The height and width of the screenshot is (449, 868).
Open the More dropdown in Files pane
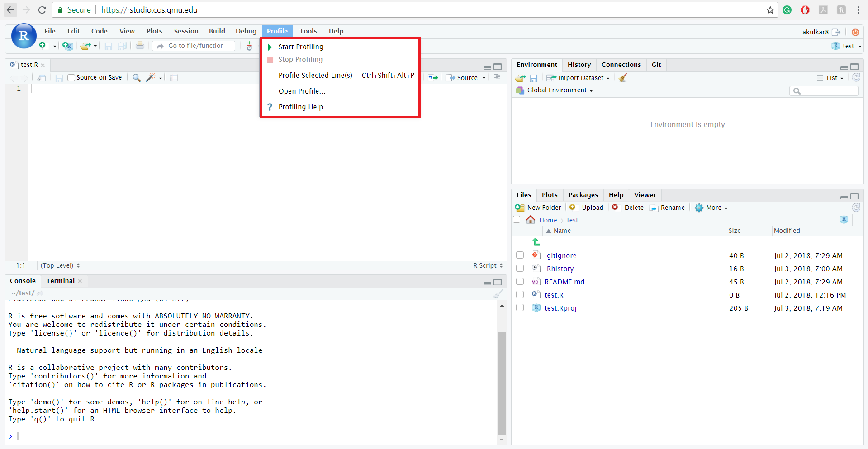(711, 208)
